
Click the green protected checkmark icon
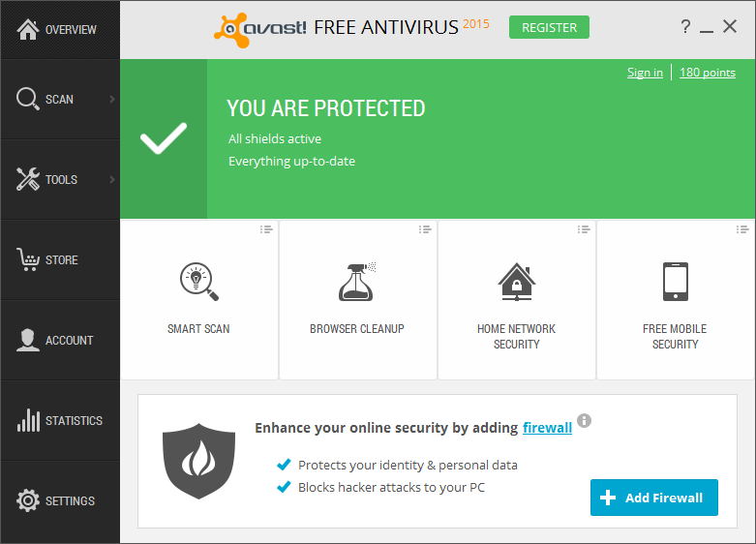click(164, 139)
